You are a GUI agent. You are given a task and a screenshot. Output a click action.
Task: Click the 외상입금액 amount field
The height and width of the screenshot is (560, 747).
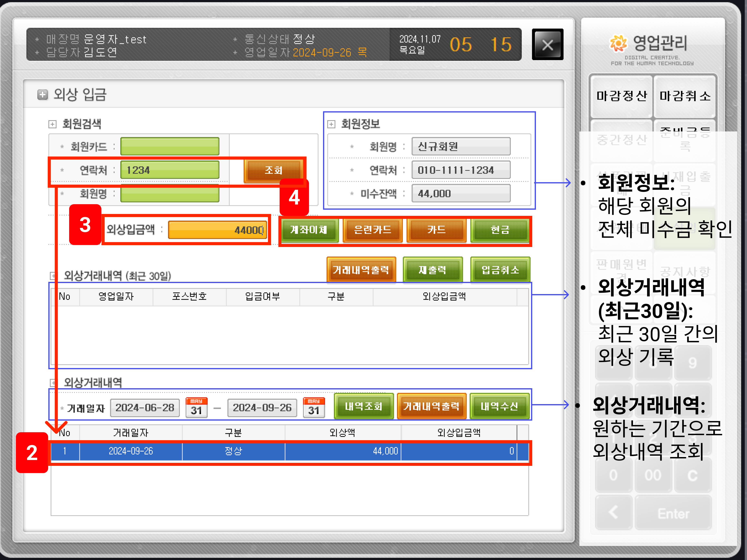[217, 230]
